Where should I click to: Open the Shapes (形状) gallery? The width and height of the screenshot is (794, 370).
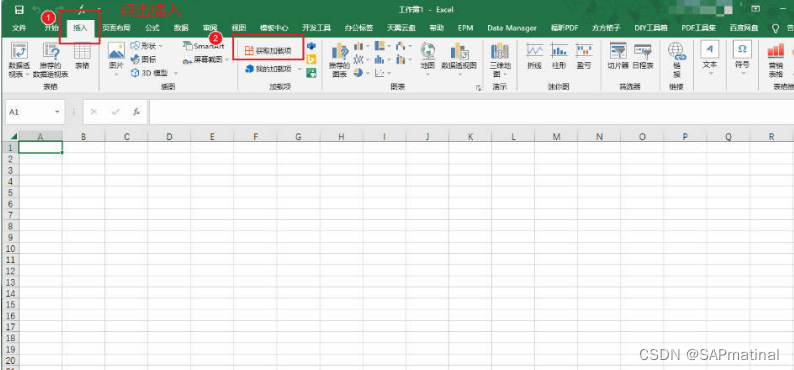tap(146, 46)
